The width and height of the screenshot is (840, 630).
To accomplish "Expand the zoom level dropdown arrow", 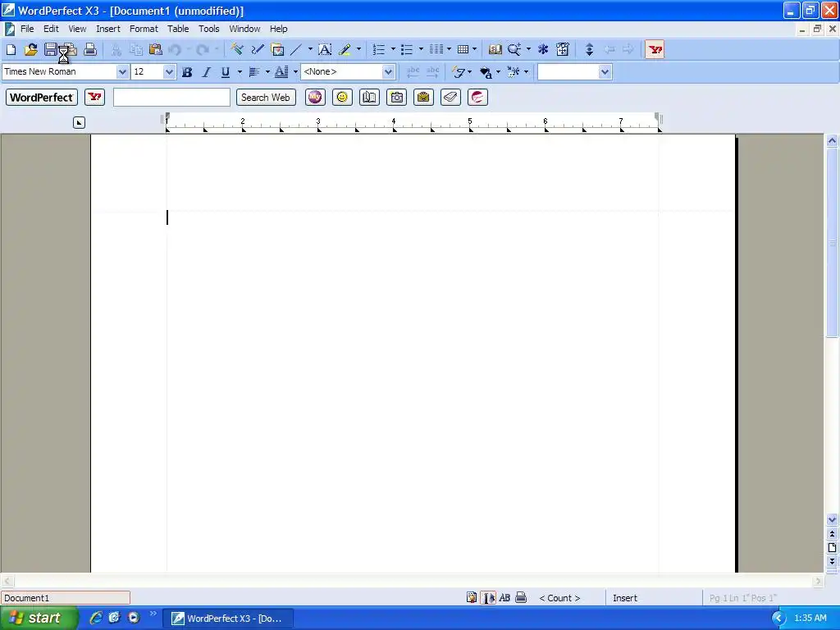I will point(528,50).
